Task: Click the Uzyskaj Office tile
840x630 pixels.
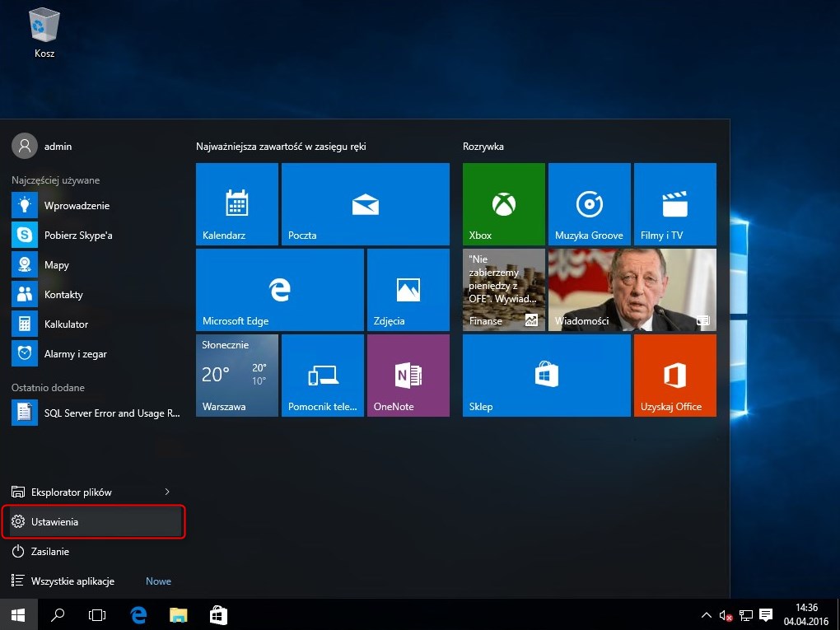Action: tap(674, 376)
